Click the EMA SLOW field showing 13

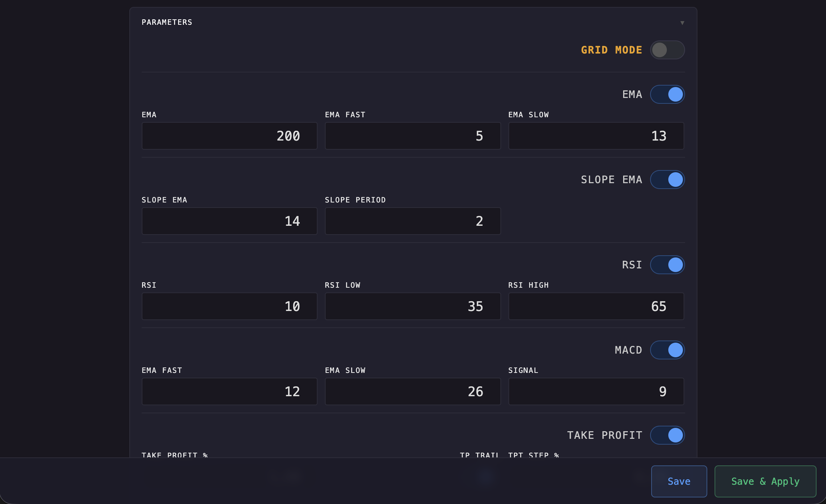[x=596, y=136]
